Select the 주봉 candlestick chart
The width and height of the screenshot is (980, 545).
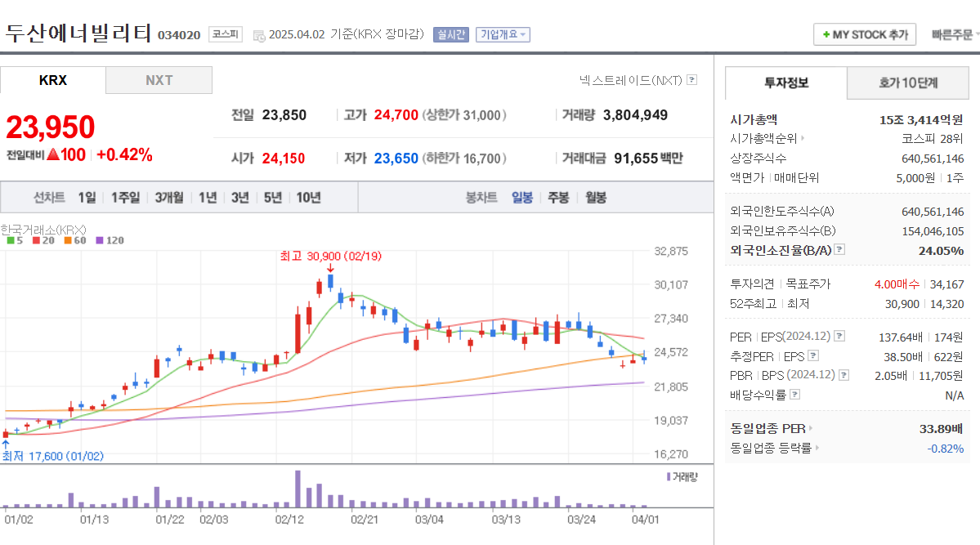coord(559,198)
